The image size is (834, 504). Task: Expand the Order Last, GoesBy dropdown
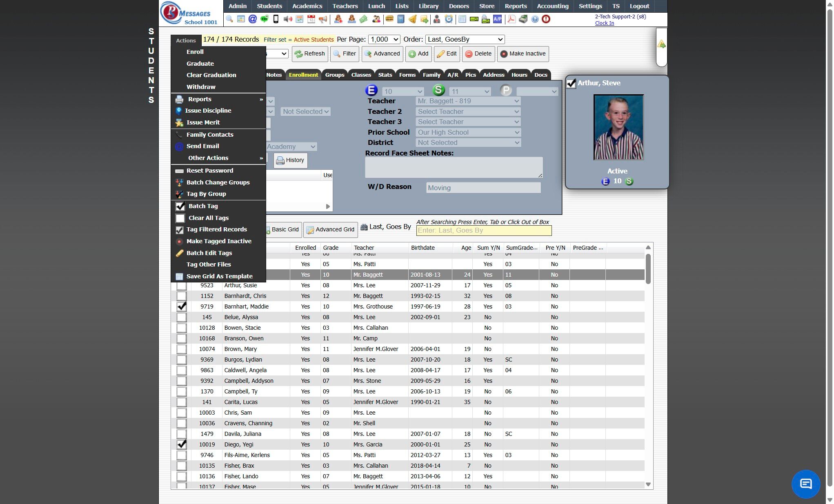coord(465,39)
